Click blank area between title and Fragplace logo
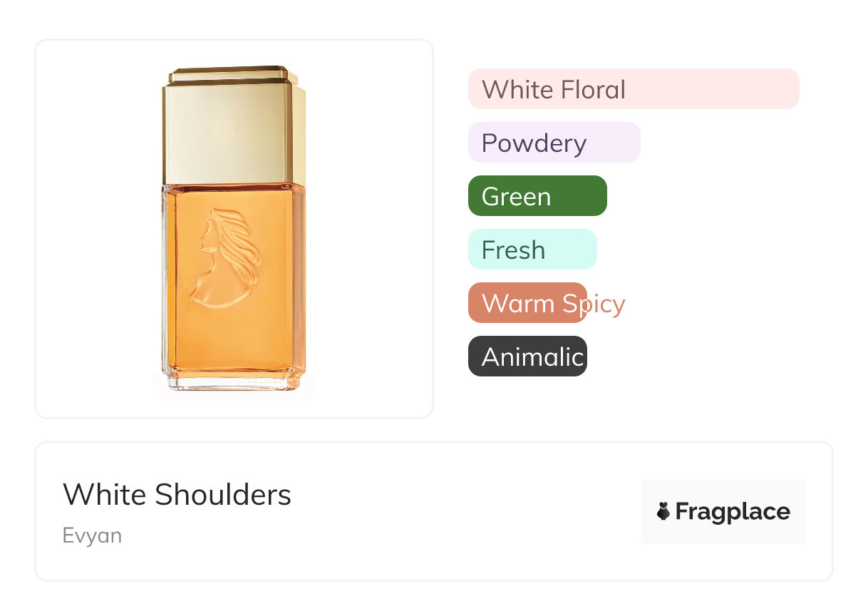868x616 pixels. pos(463,511)
